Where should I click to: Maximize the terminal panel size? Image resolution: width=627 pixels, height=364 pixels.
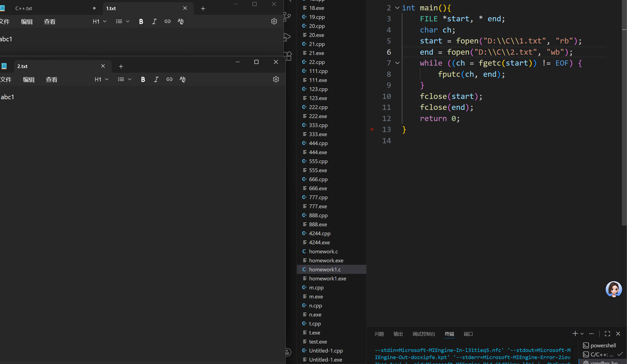(607, 334)
